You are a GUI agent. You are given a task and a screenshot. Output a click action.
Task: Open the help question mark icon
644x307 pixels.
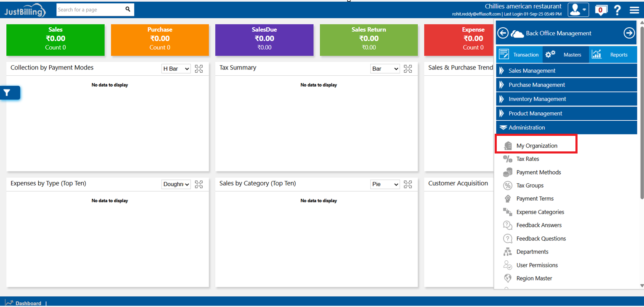(x=617, y=10)
